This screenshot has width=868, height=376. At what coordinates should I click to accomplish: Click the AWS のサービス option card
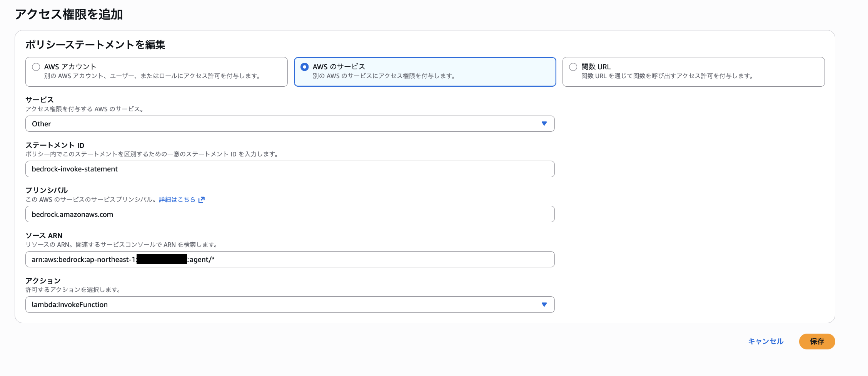coord(425,72)
